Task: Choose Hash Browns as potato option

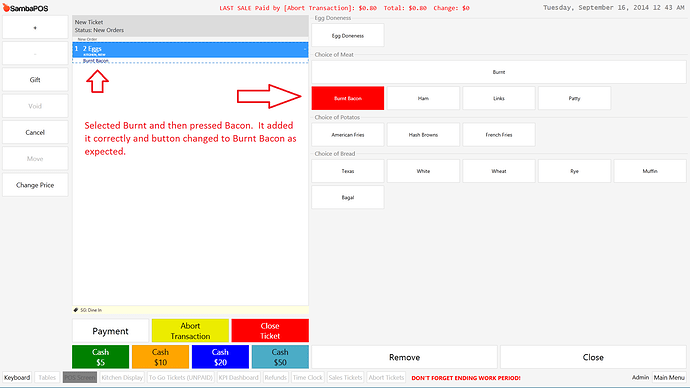Action: [423, 135]
